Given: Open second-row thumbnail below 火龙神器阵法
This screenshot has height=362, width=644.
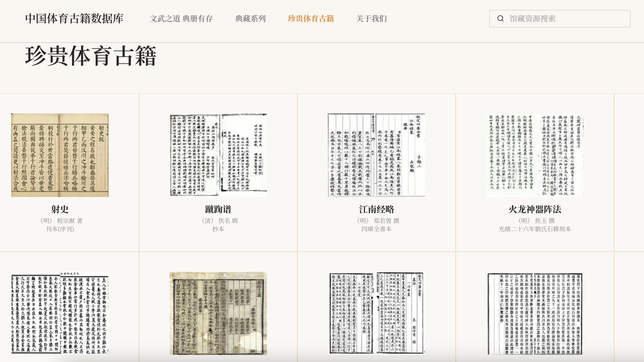Looking at the screenshot, I should click(535, 313).
